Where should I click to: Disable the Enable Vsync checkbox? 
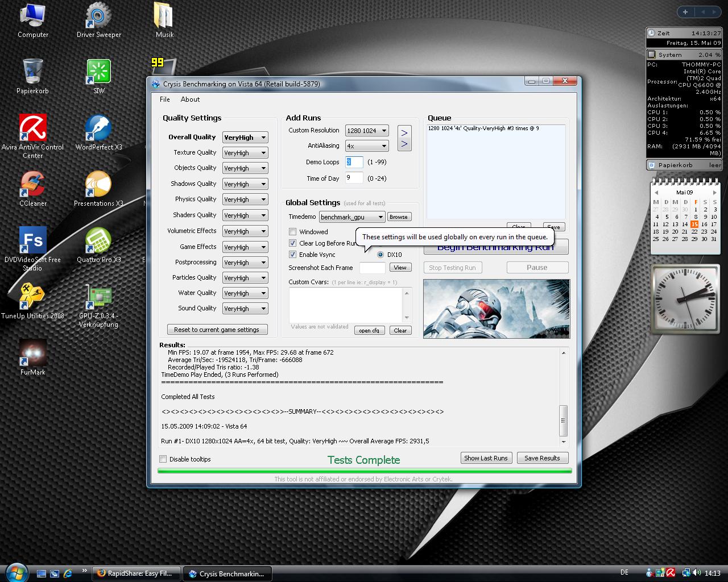coord(292,254)
